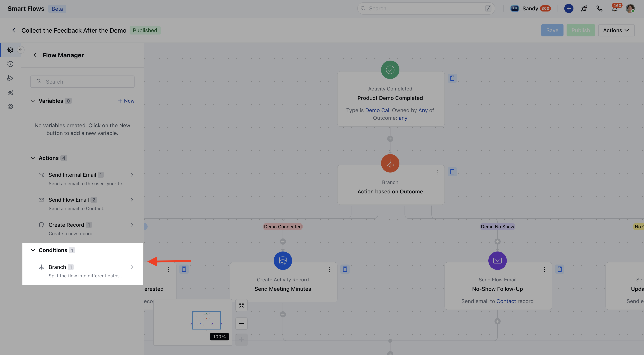644x355 pixels.
Task: Click the zoom out minus button
Action: click(241, 324)
